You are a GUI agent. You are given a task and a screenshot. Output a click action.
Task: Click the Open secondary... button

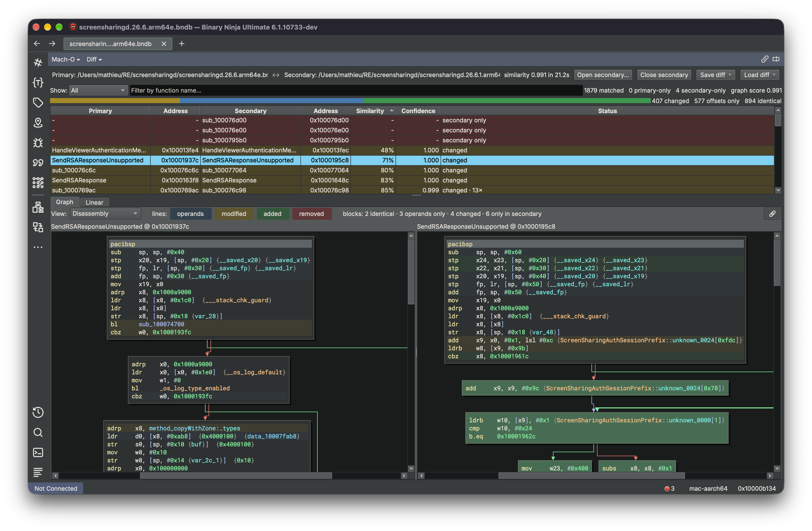pos(602,75)
